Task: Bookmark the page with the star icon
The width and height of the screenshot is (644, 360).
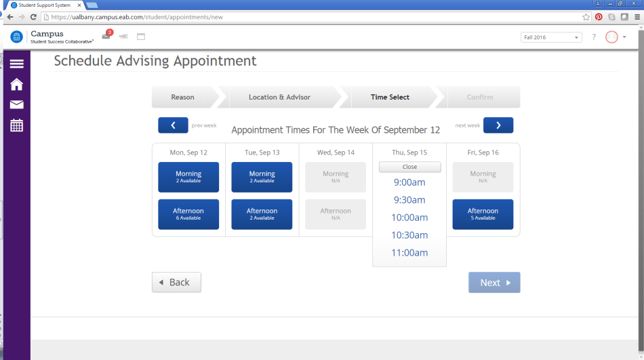Action: pos(586,17)
